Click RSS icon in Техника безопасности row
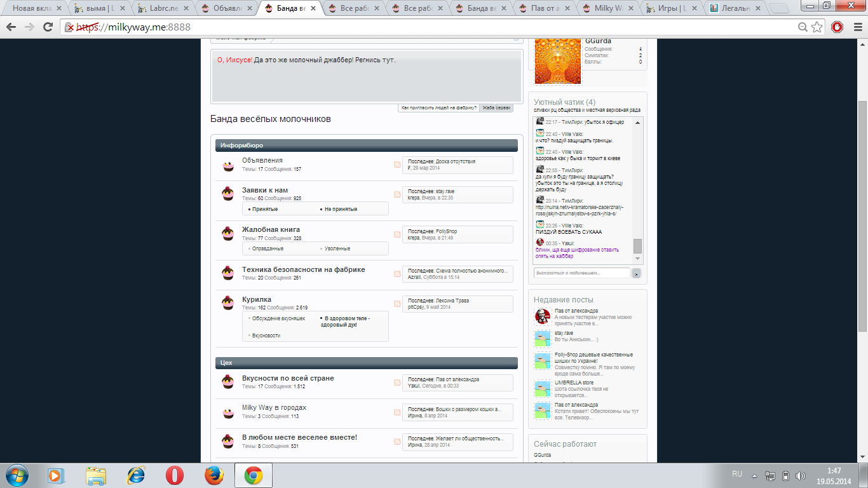Screen dimensions: 868x488 [x=397, y=274]
